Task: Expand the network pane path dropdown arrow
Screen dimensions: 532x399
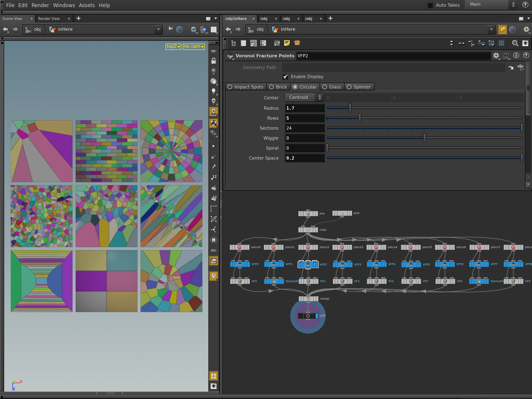Action: [491, 30]
